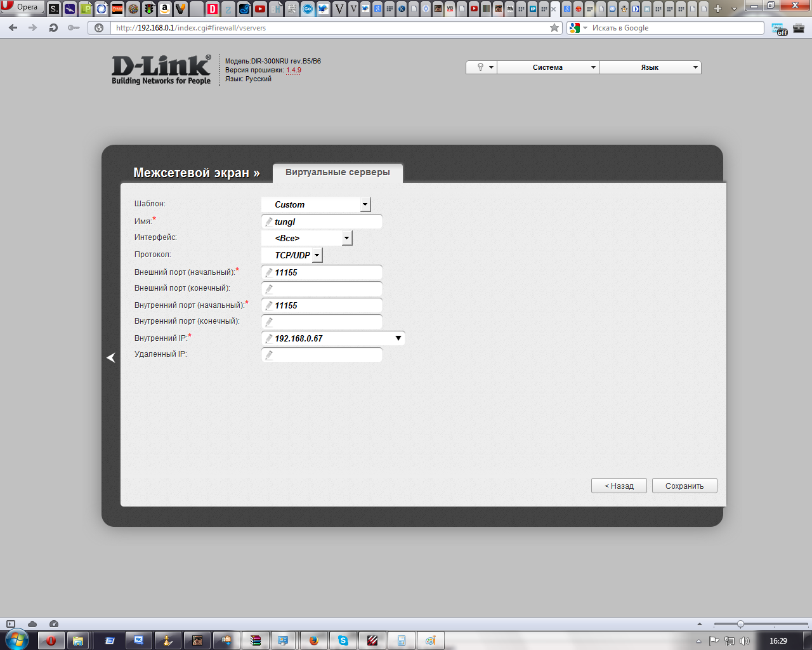The width and height of the screenshot is (812, 650).
Task: Bookmark the page with the star icon
Action: pos(554,28)
